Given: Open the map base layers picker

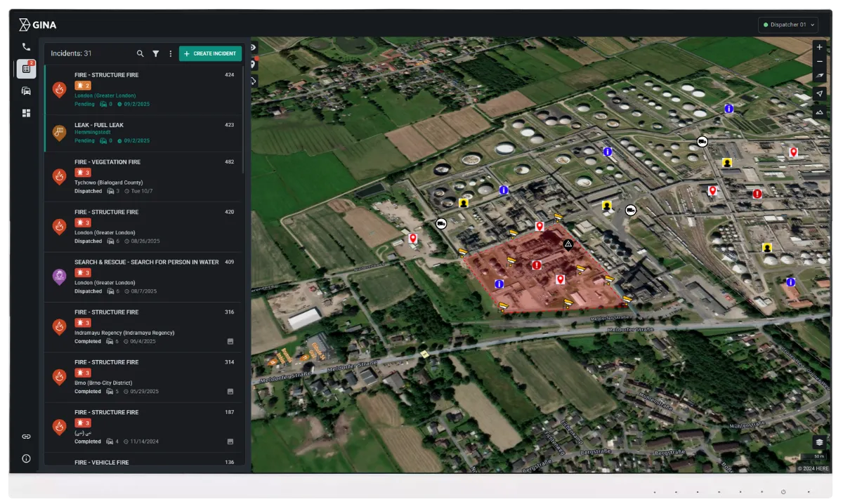Looking at the screenshot, I should pyautogui.click(x=819, y=442).
